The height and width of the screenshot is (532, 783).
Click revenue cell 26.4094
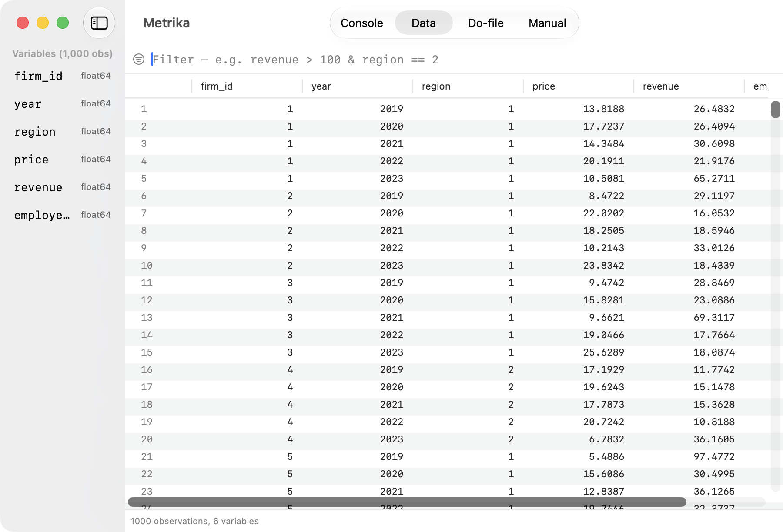[x=714, y=126]
